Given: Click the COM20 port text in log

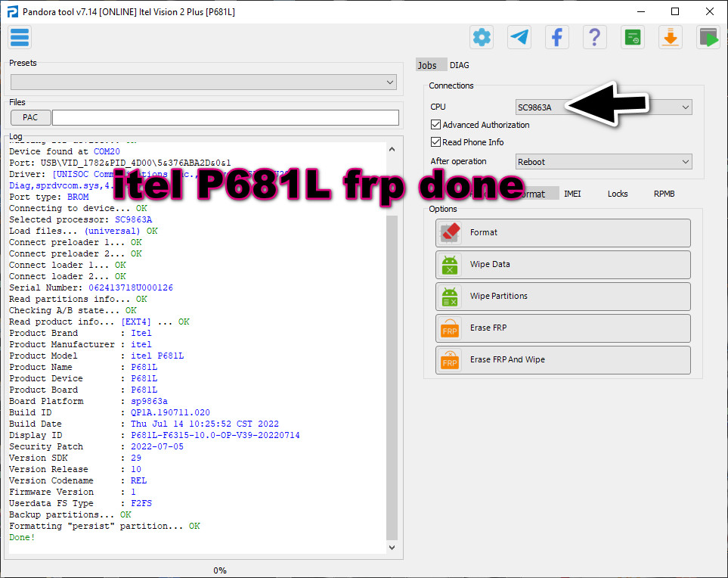Looking at the screenshot, I should coord(107,151).
